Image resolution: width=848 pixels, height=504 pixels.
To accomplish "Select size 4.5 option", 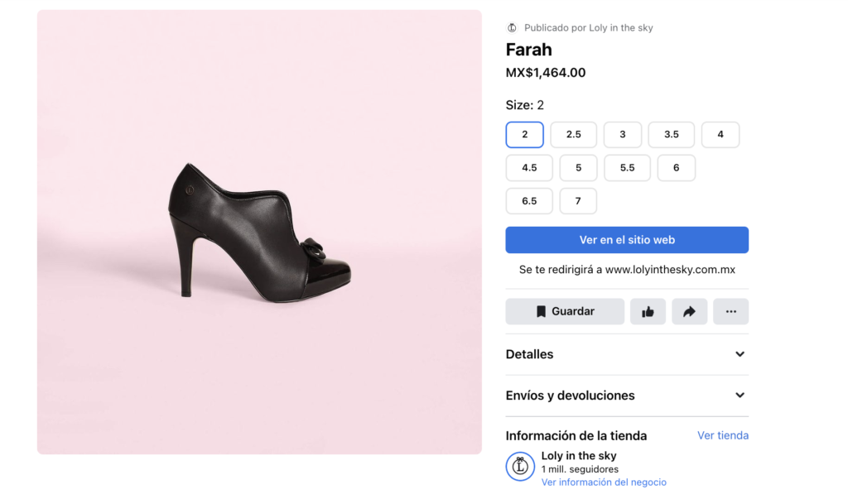I will (529, 167).
